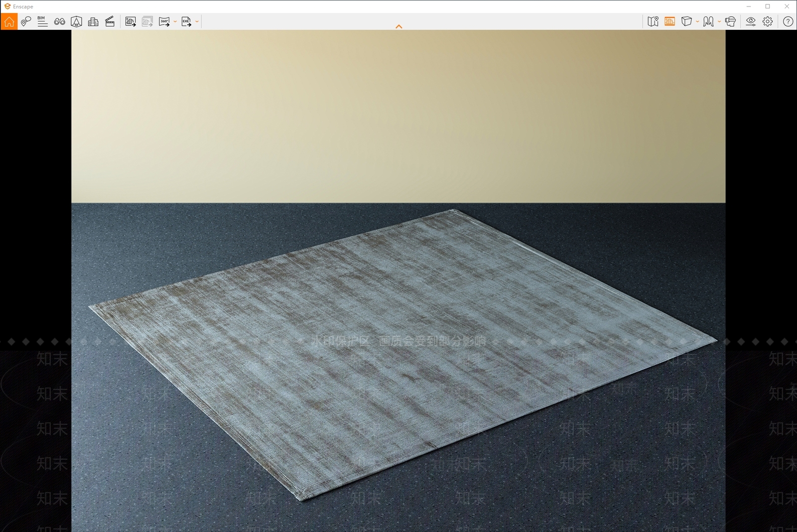This screenshot has height=532, width=797.
Task: Open the Site Context map icon
Action: pyautogui.click(x=653, y=21)
